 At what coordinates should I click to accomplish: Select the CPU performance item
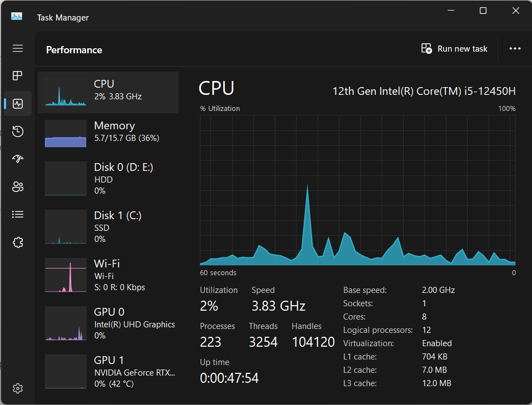[x=108, y=92]
